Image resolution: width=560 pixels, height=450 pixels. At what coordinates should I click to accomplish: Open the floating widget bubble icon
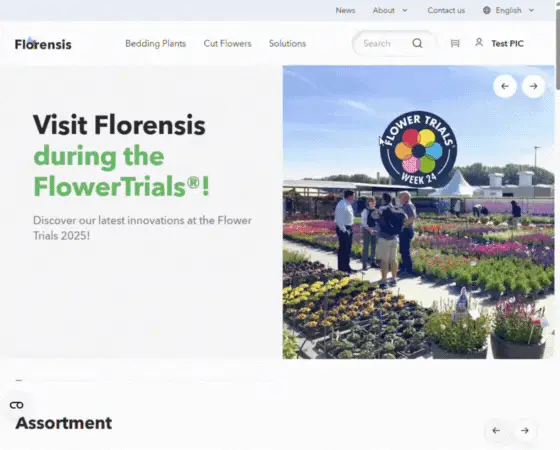16,405
